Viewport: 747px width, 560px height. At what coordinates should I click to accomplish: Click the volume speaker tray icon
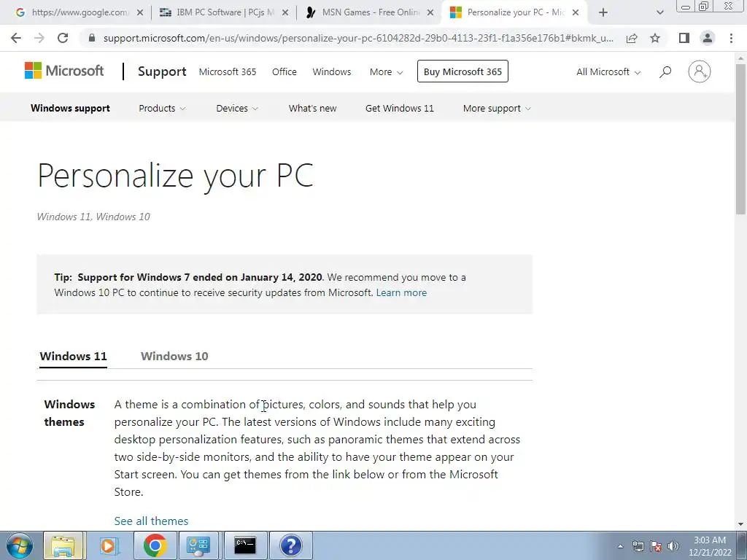(x=673, y=546)
